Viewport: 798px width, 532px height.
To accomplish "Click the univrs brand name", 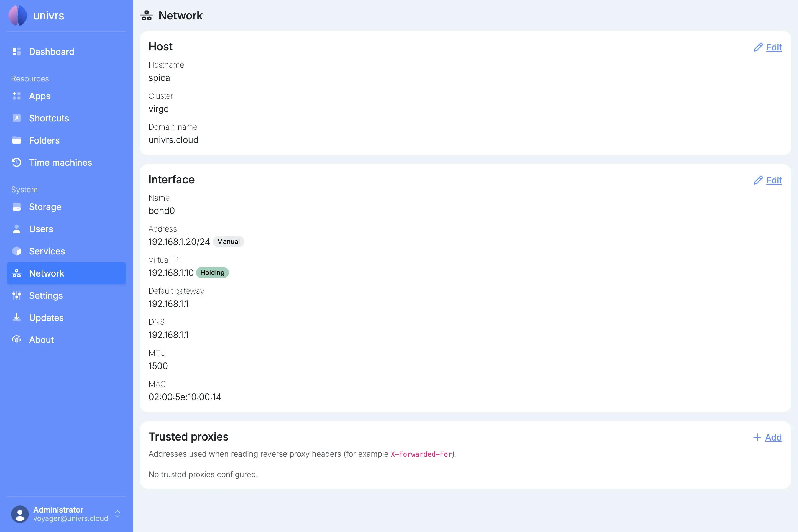I will click(48, 16).
